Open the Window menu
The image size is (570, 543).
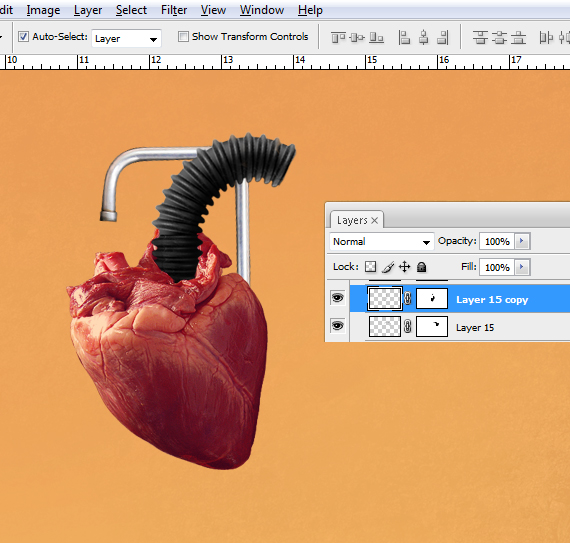(262, 10)
